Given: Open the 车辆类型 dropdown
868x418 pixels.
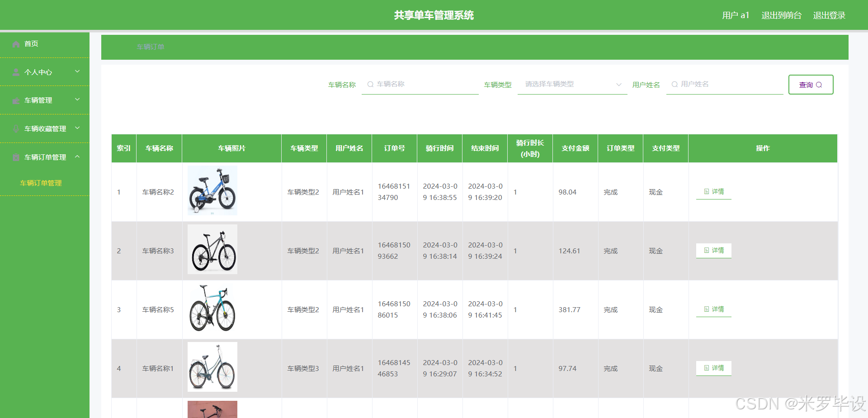Looking at the screenshot, I should click(x=572, y=85).
